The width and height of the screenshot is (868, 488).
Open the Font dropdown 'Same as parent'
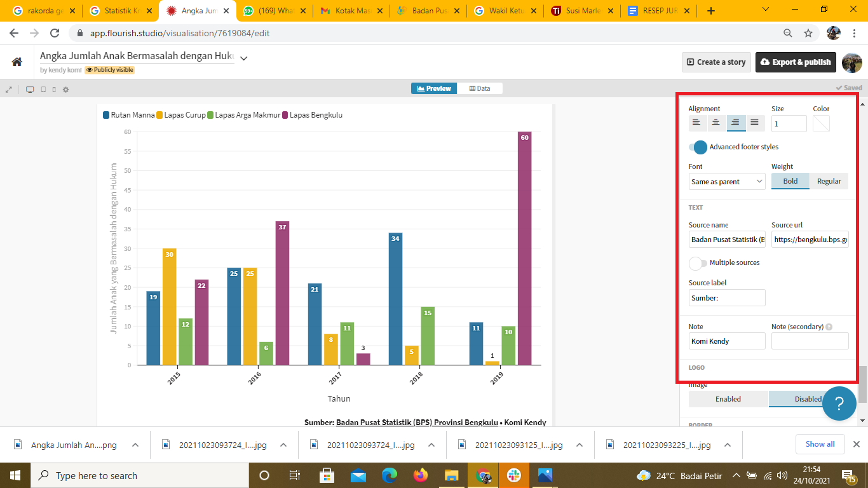pyautogui.click(x=727, y=182)
